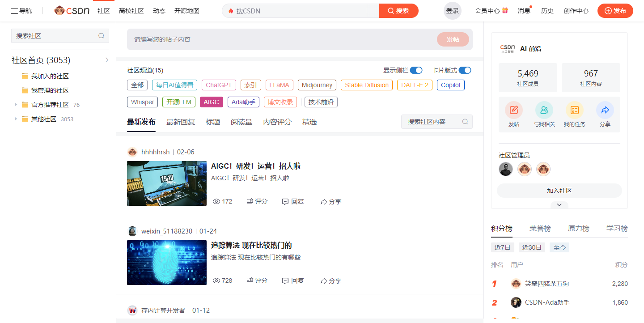Click CSDN-Ada助手 ranking avatar
This screenshot has height=323, width=644.
[x=516, y=302]
